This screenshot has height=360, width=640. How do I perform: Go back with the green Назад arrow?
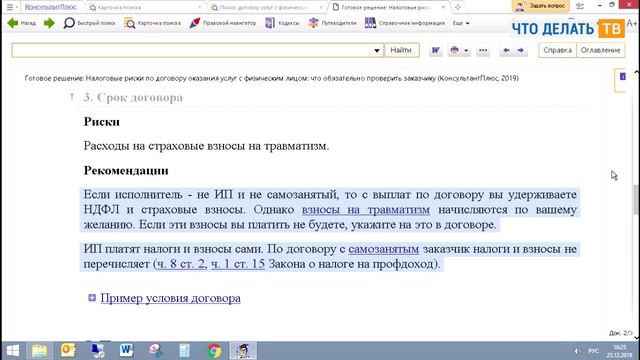click(22, 23)
